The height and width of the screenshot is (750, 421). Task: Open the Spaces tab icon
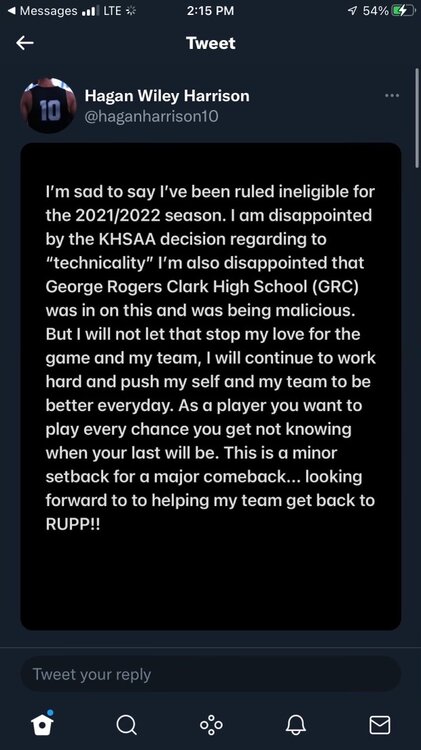click(211, 725)
